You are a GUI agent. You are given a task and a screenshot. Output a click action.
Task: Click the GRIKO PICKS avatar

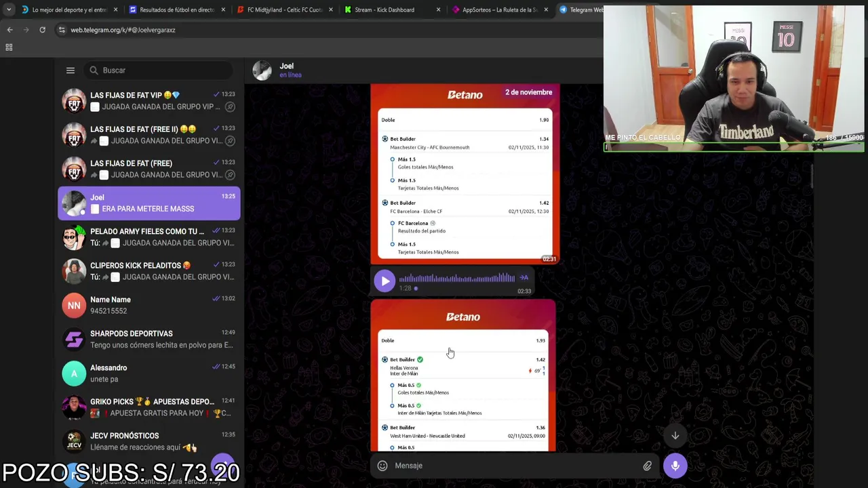tap(74, 407)
